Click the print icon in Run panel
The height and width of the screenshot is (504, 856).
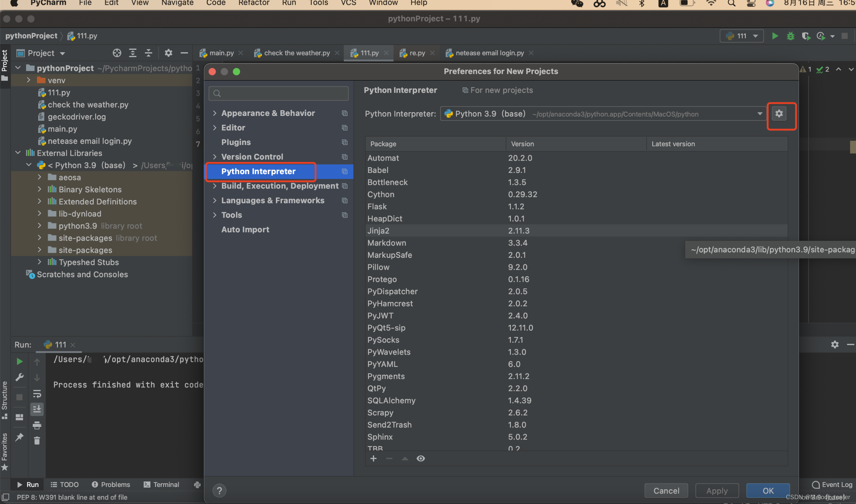click(x=37, y=425)
